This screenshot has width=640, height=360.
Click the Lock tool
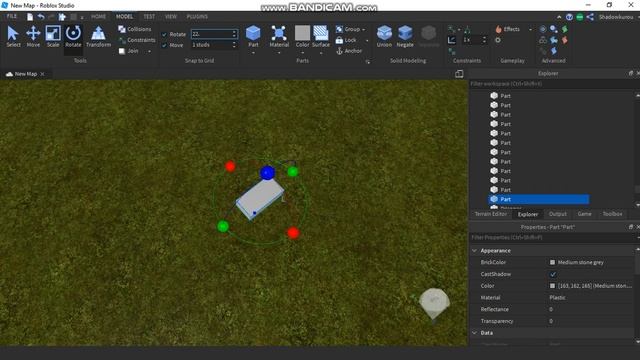coord(346,40)
